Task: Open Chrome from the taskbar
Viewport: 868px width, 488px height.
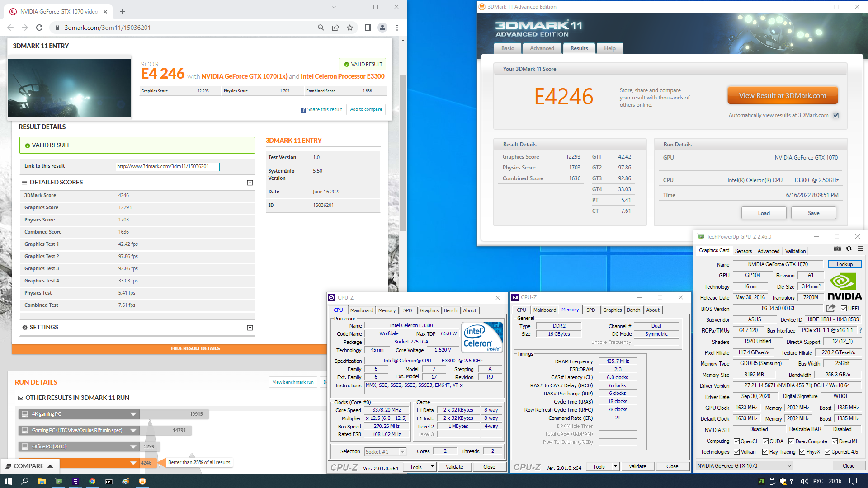Action: (92, 481)
